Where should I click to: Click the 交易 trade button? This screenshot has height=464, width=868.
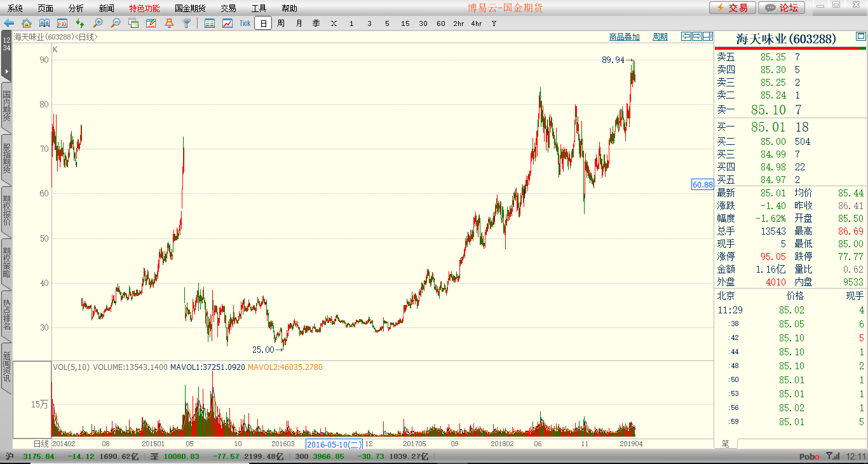click(732, 8)
